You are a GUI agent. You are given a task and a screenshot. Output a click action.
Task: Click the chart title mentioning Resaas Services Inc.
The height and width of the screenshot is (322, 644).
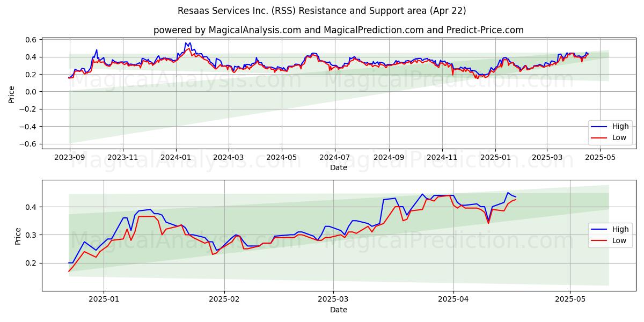click(322, 11)
